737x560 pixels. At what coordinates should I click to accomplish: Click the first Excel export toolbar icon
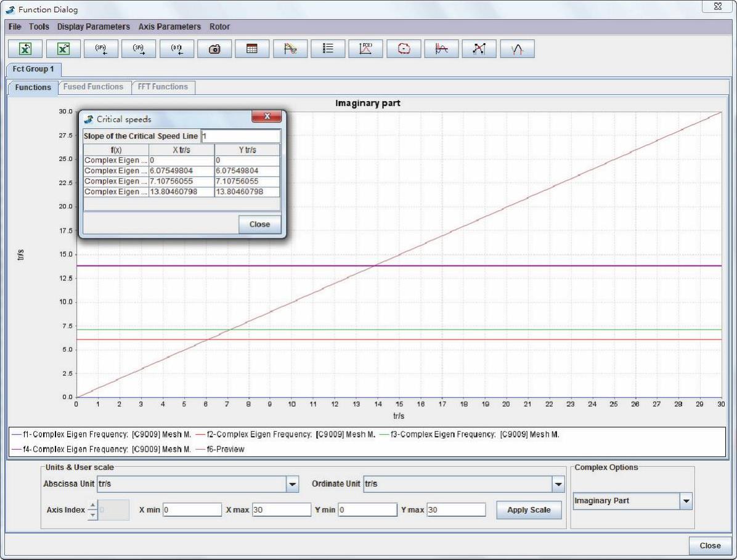[25, 49]
